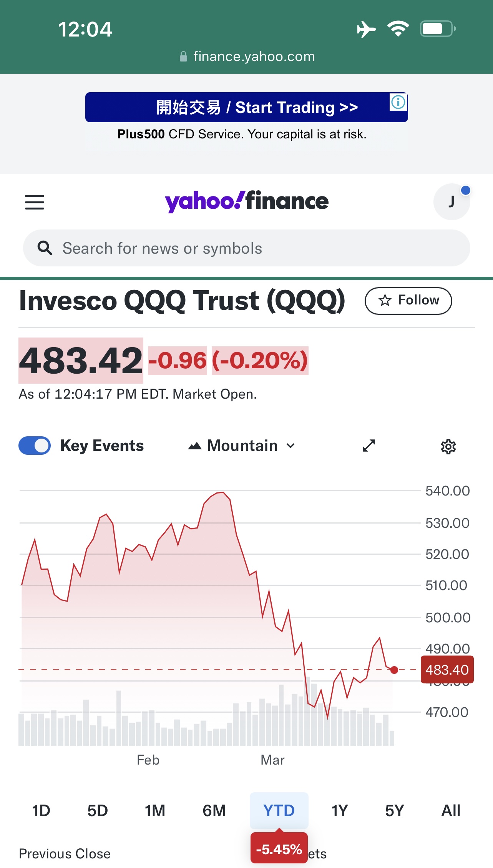Open the hamburger navigation menu
Viewport: 493px width, 868px height.
(x=35, y=202)
